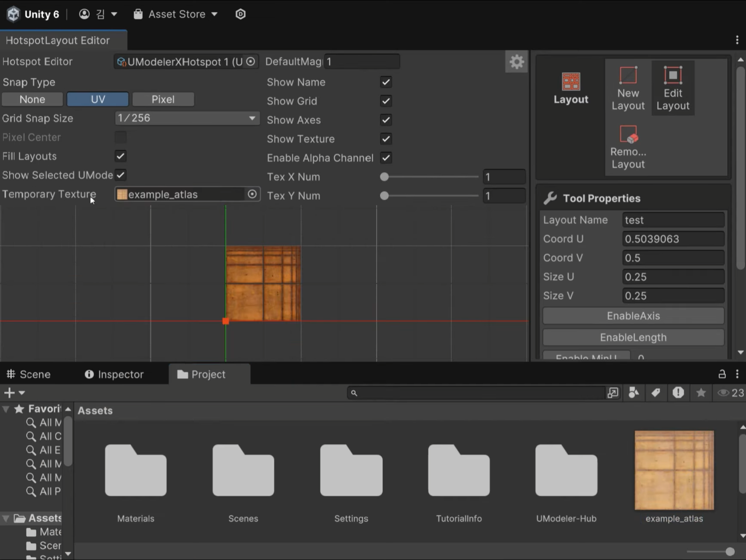Screen dimensions: 746x560
Task: Open Hotspot Editor object picker circle
Action: [x=251, y=61]
